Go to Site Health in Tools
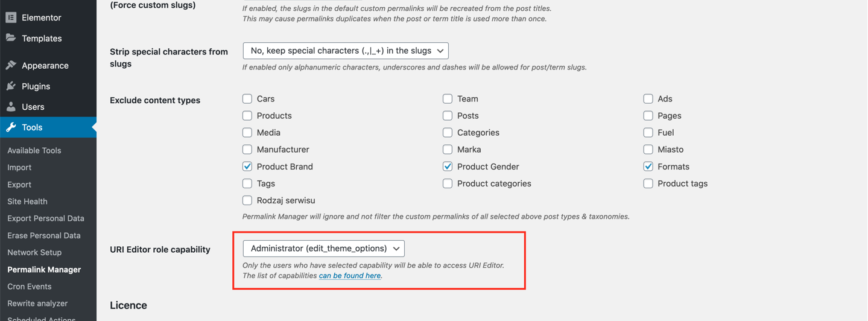868x321 pixels. pyautogui.click(x=27, y=202)
